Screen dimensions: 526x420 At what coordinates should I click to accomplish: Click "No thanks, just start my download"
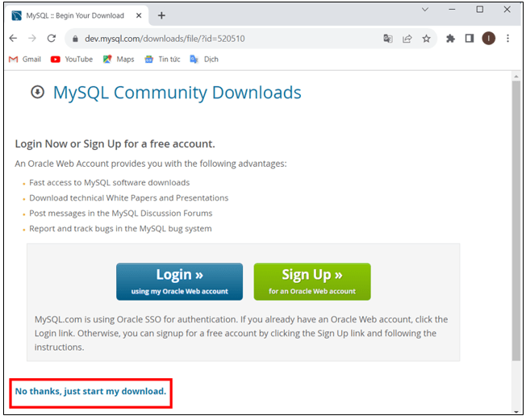pyautogui.click(x=90, y=391)
